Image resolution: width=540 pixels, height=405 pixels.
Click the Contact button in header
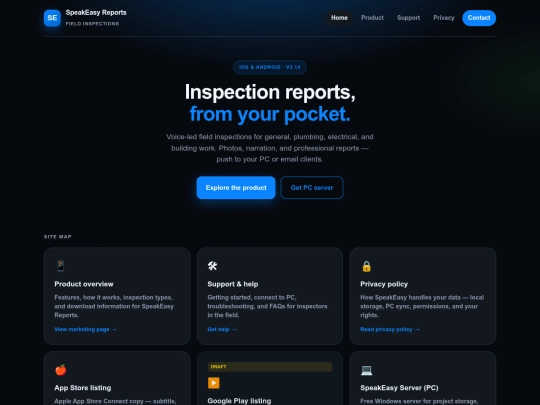(x=479, y=18)
